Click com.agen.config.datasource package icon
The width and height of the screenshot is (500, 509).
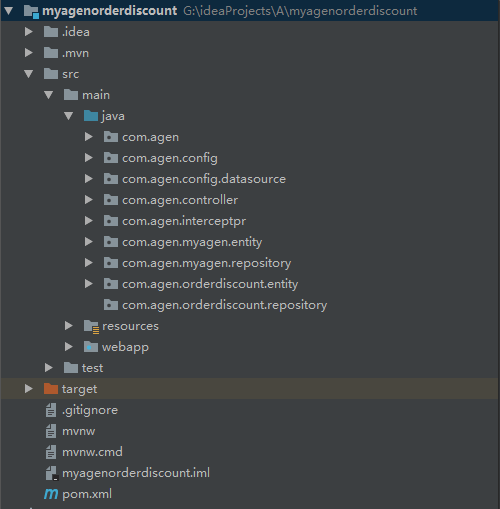click(111, 179)
